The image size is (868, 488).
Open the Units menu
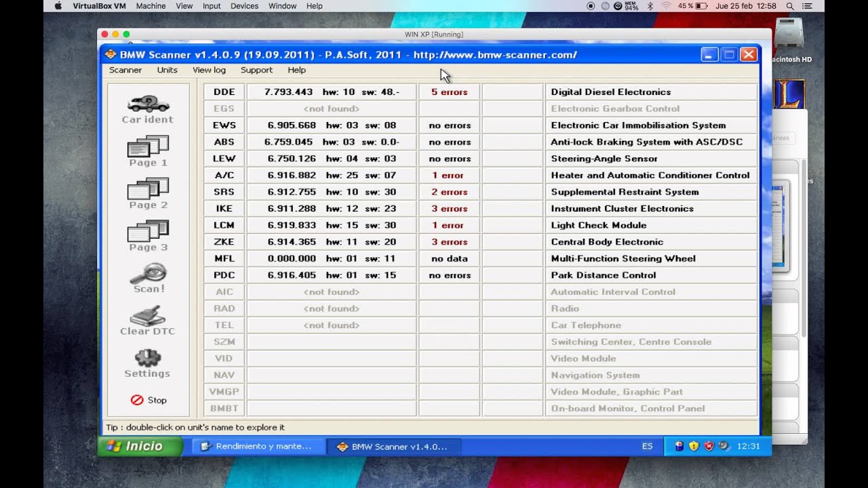[x=167, y=70]
